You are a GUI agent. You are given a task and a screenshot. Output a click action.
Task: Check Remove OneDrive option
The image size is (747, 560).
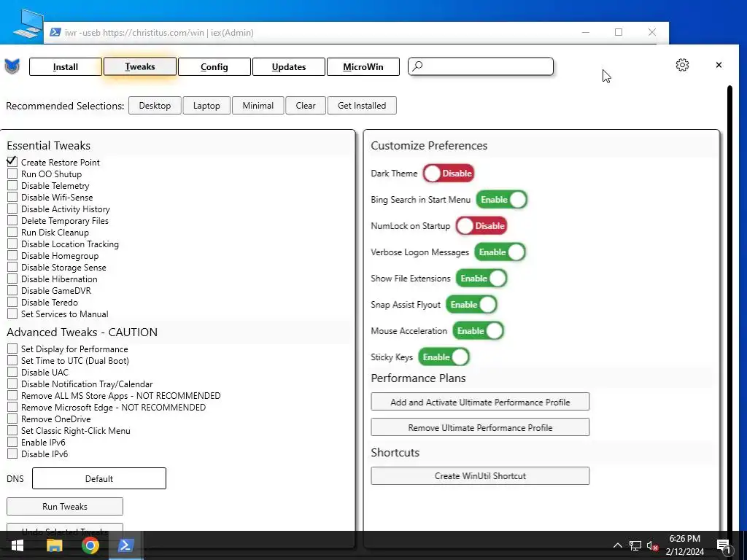(12, 419)
